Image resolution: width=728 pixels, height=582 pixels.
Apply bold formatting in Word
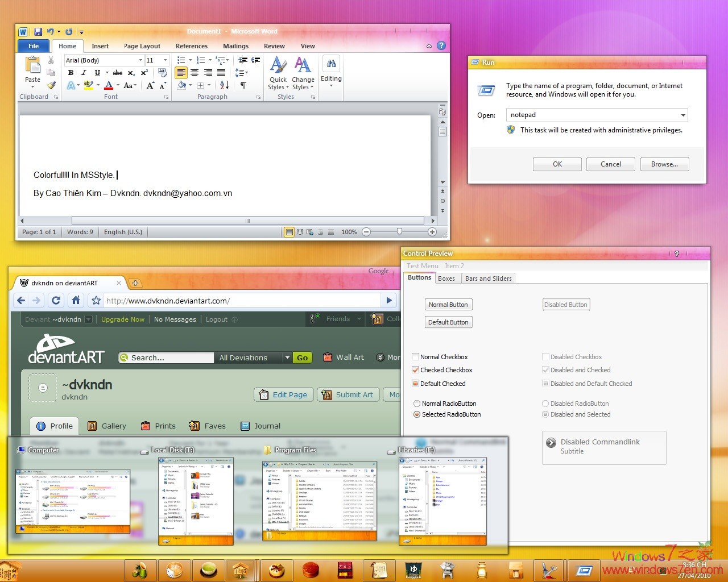point(71,73)
